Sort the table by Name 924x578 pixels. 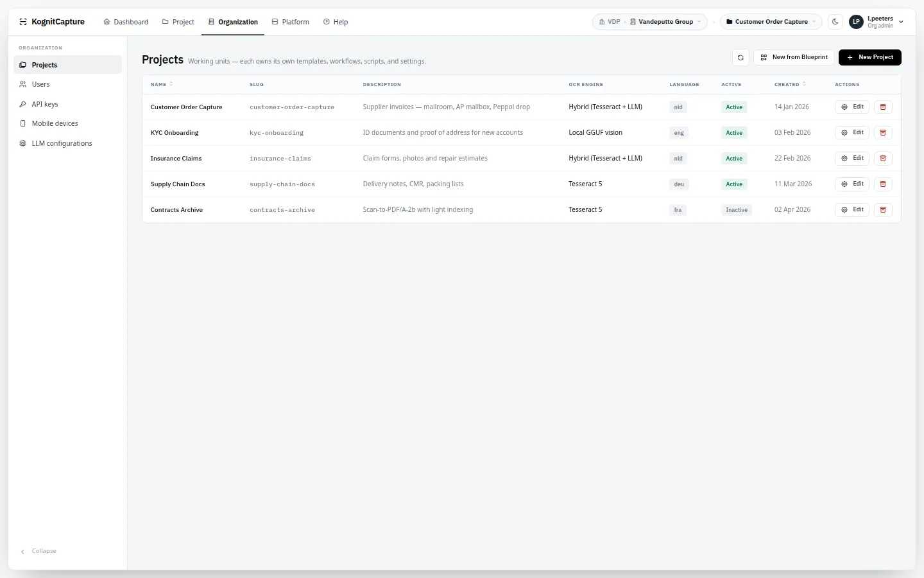(x=162, y=84)
